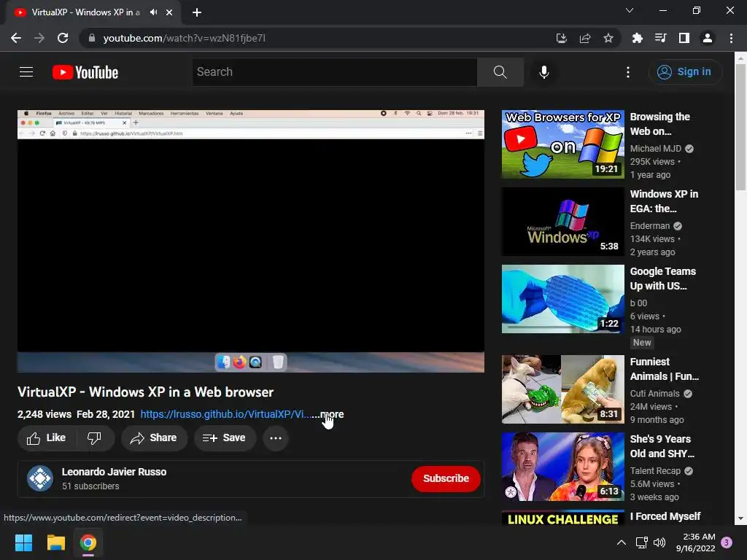
Task: Share this page using address bar icon
Action: [585, 38]
